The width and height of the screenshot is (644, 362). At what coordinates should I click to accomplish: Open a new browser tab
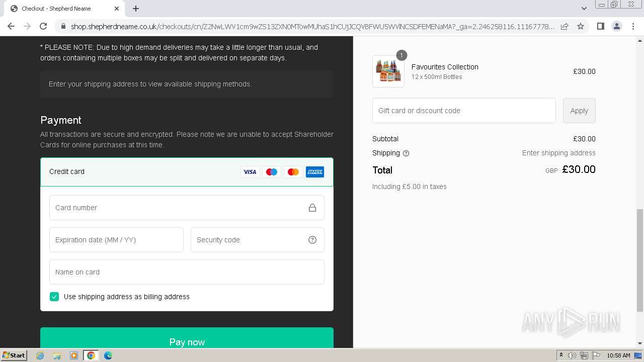tap(136, 9)
